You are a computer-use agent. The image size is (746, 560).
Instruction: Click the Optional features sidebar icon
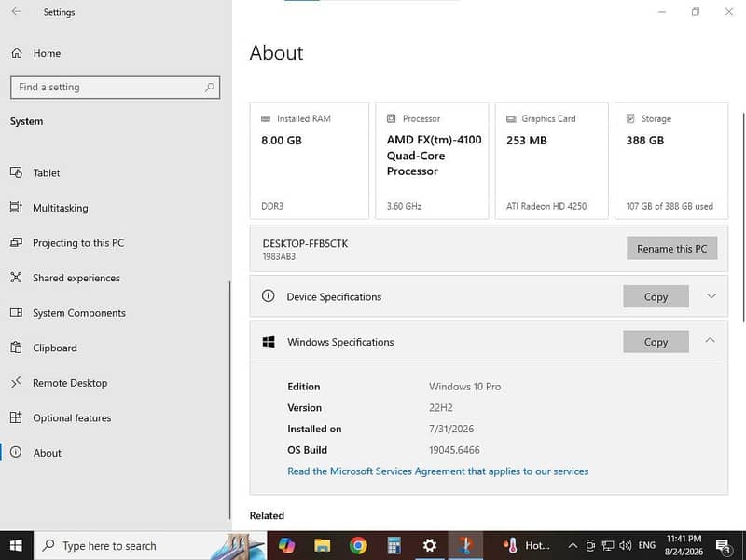16,417
